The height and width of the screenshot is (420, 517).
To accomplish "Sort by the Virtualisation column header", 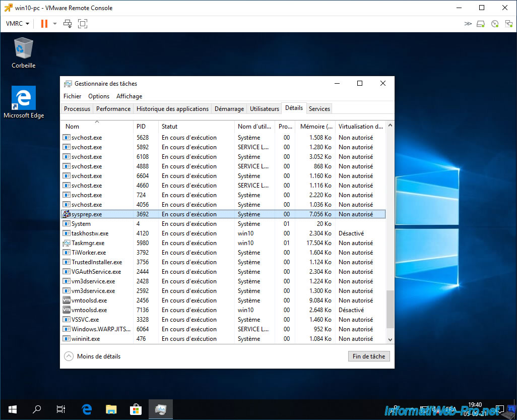I will coord(360,127).
